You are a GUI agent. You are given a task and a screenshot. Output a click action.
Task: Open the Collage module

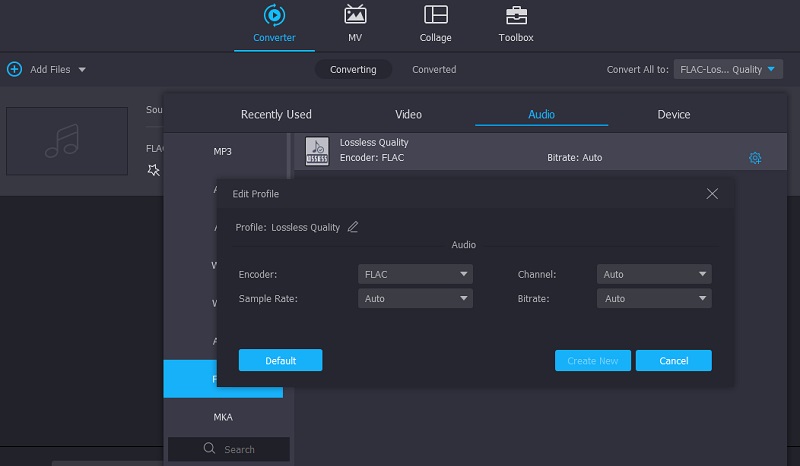point(435,16)
